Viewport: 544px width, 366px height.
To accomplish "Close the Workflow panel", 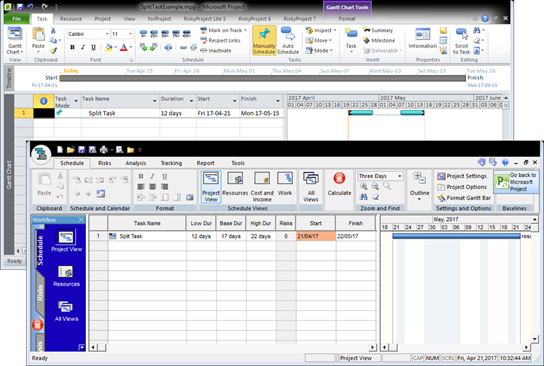I will pos(81,220).
